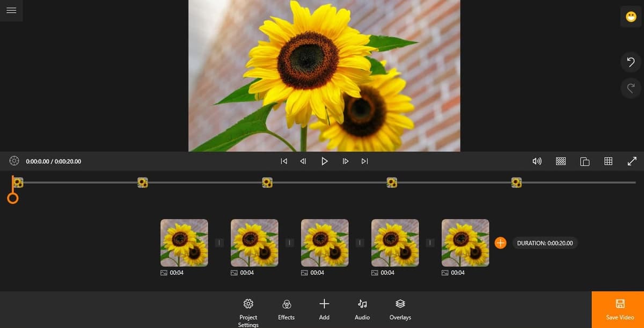Click the orange playhead handle on the timeline
Viewport: 644px width, 328px height.
point(13,198)
